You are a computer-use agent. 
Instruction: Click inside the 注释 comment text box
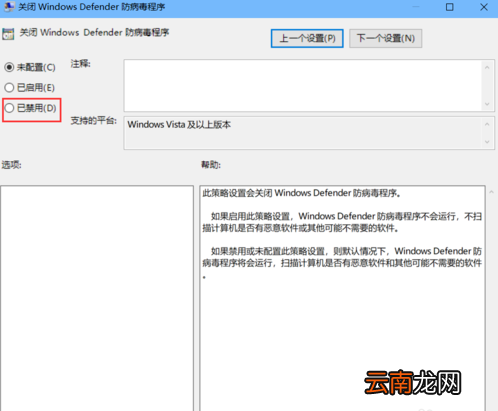pos(303,86)
